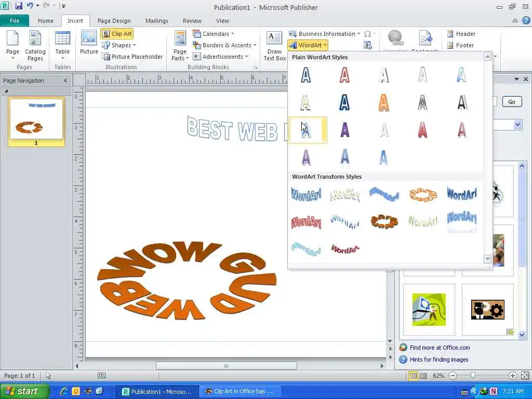
Task: Insert a new Page from ribbon
Action: 12,46
